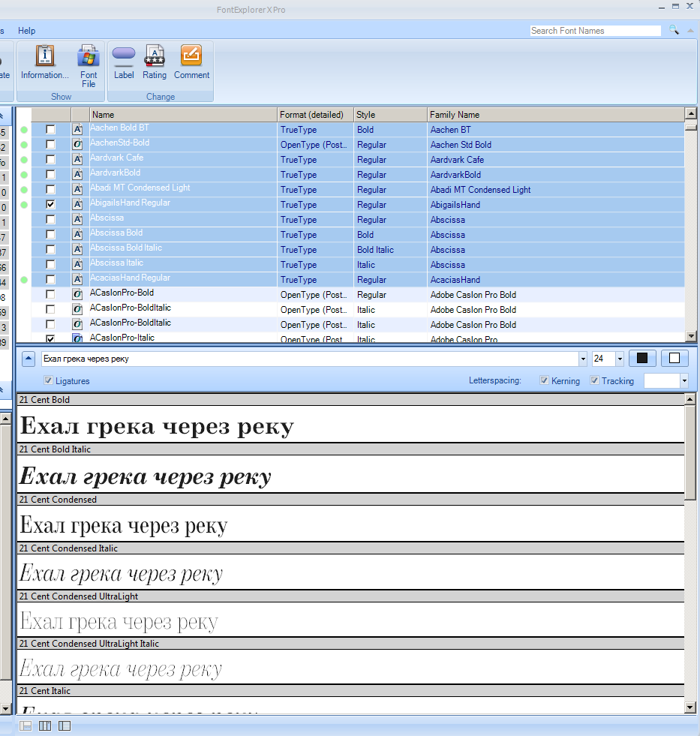Image resolution: width=700 pixels, height=736 pixels.
Task: Click the preview pane scroll-down arrow
Action: pyautogui.click(x=690, y=707)
